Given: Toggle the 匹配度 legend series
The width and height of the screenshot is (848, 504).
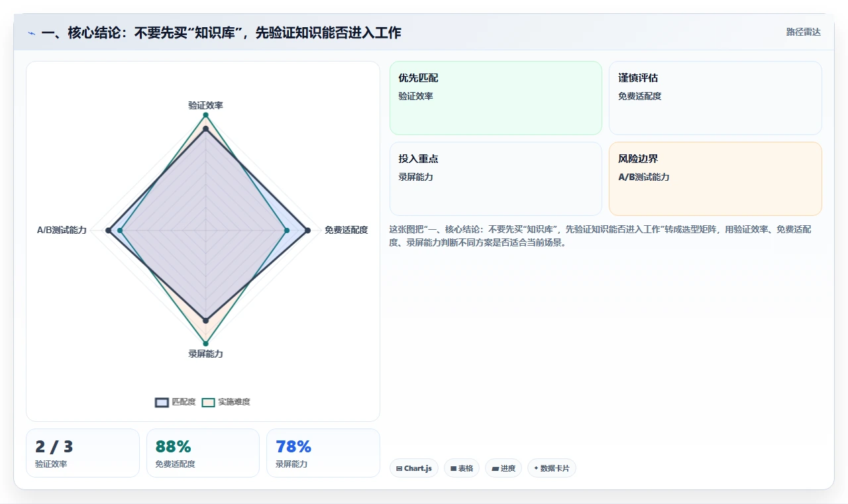Looking at the screenshot, I should coord(176,402).
